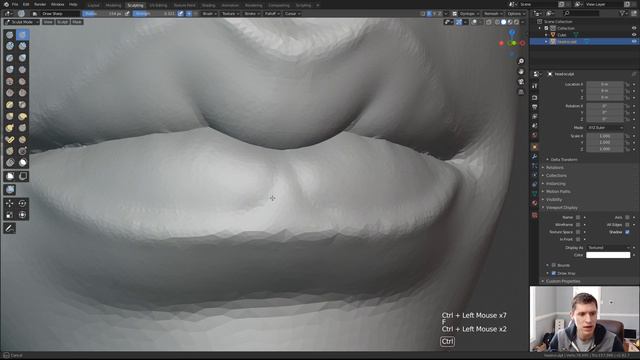Open the Material properties tab
This screenshot has height=360, width=640.
[535, 203]
